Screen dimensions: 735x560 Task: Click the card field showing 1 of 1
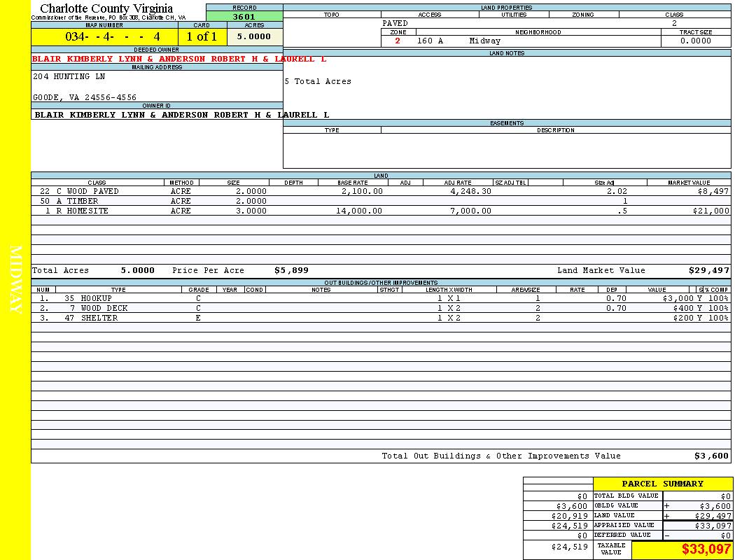202,36
